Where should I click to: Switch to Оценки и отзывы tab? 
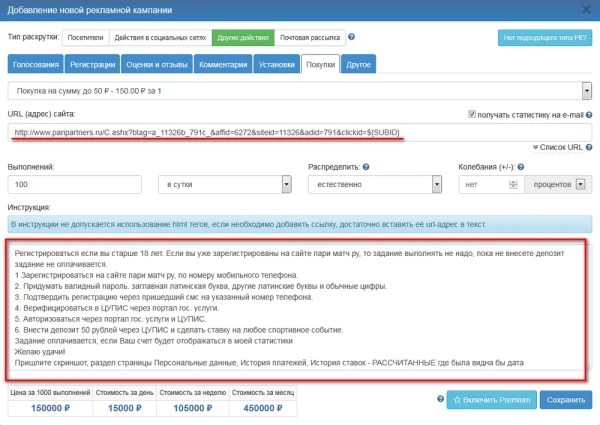(156, 64)
